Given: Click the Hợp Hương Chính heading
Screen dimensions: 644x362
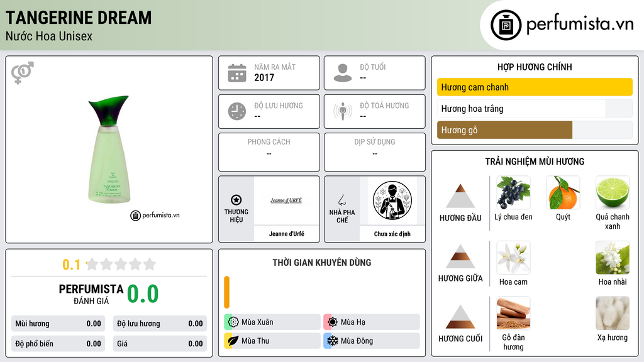Looking at the screenshot, I should click(535, 67).
